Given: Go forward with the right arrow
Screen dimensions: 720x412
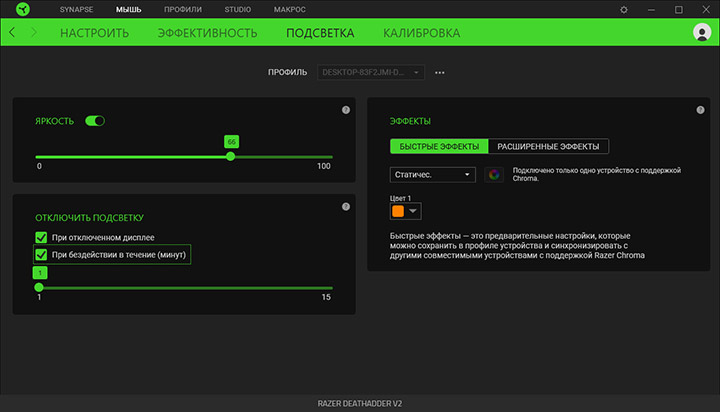Looking at the screenshot, I should [x=34, y=32].
